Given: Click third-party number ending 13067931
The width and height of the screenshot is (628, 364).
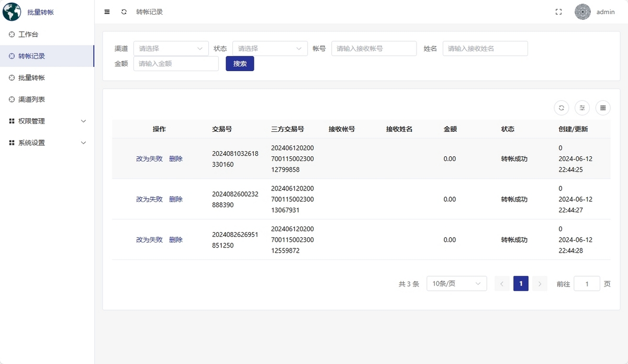Looking at the screenshot, I should (x=293, y=199).
